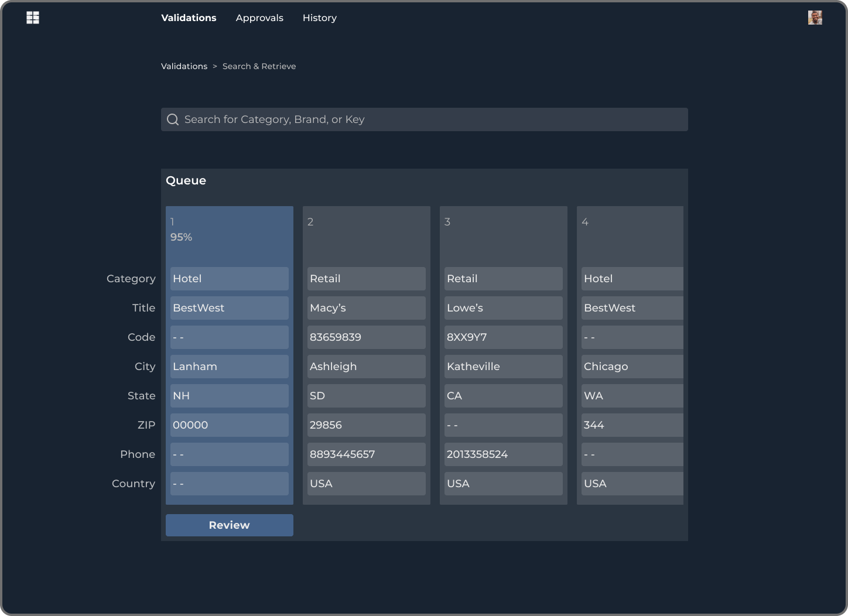Image resolution: width=848 pixels, height=616 pixels.
Task: Click the 00000 ZIP field
Action: [x=229, y=425]
